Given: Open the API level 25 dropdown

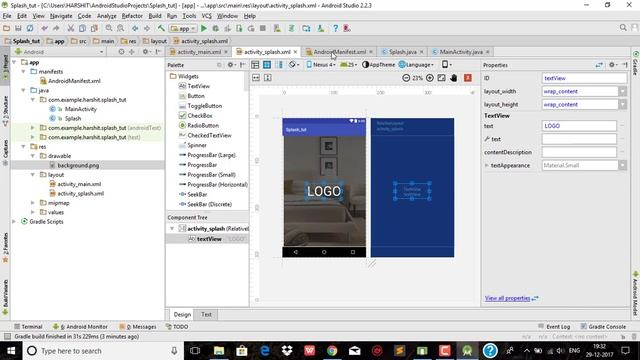Looking at the screenshot, I should click(349, 65).
